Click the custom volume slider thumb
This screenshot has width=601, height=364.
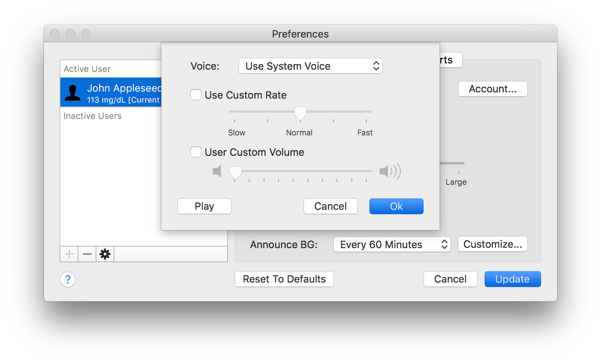point(235,172)
